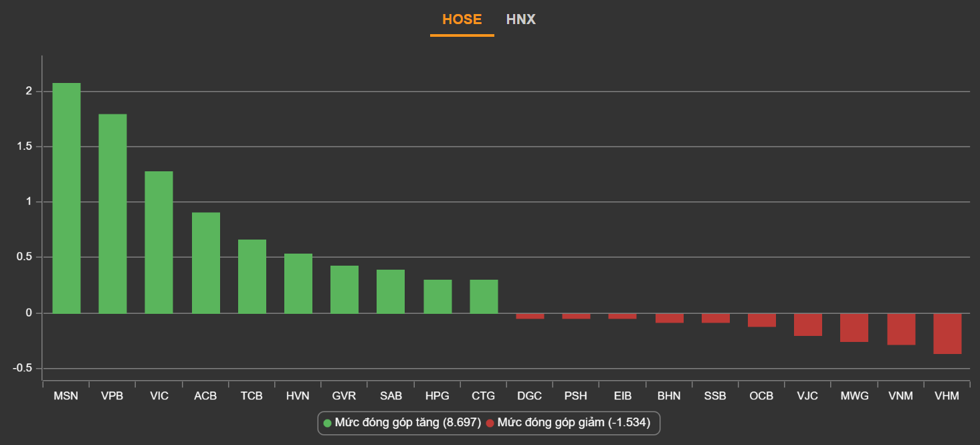Select the SAB bar
The width and height of the screenshot is (980, 445).
(x=391, y=292)
